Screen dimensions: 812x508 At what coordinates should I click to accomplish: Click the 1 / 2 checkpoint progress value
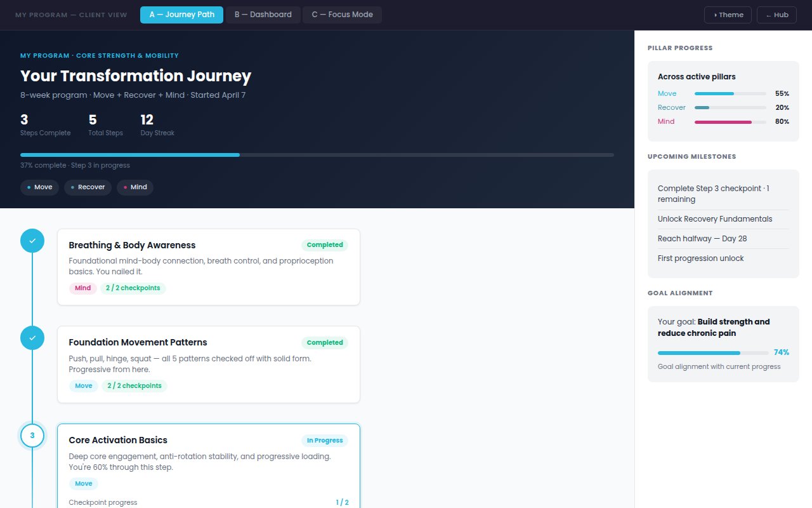(x=342, y=502)
